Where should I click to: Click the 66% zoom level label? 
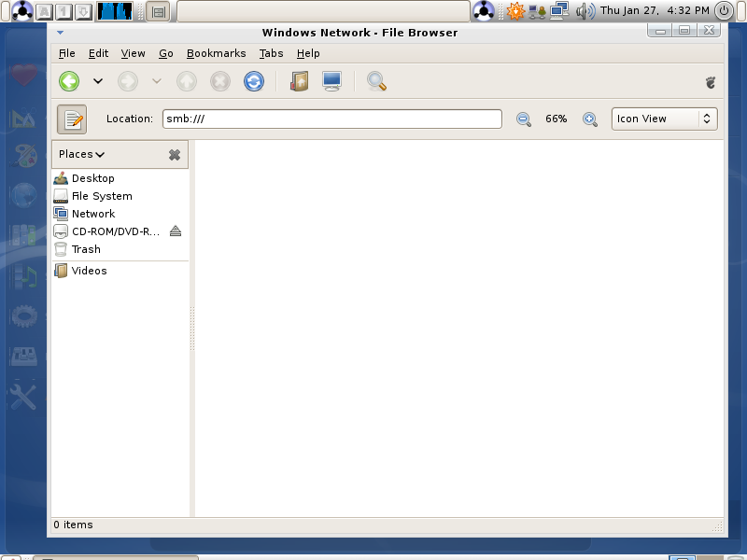556,119
